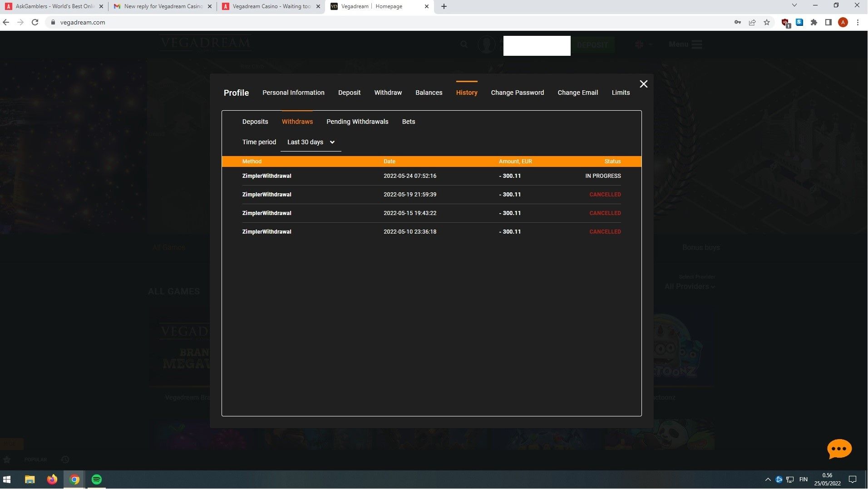Open the Change Email tab

(577, 93)
